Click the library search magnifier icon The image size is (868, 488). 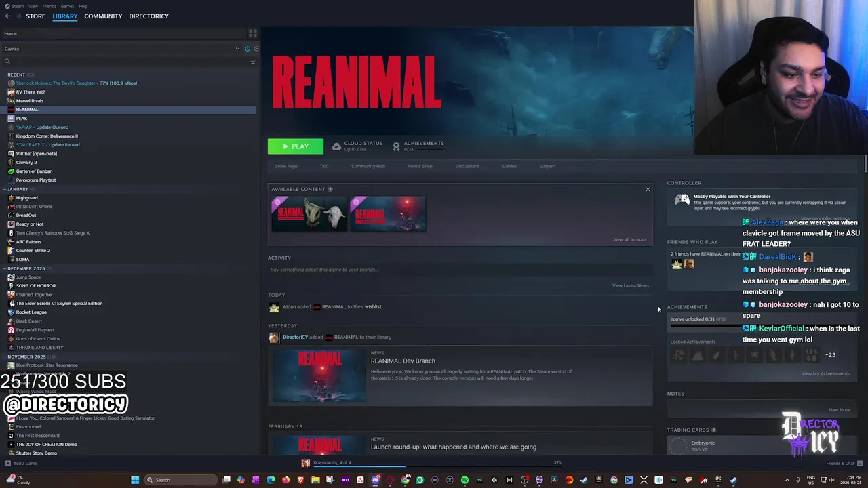coord(7,62)
